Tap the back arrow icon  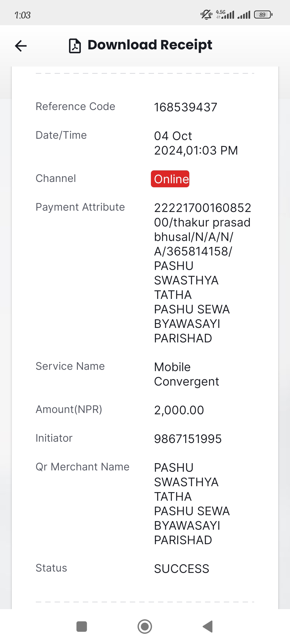point(21,46)
